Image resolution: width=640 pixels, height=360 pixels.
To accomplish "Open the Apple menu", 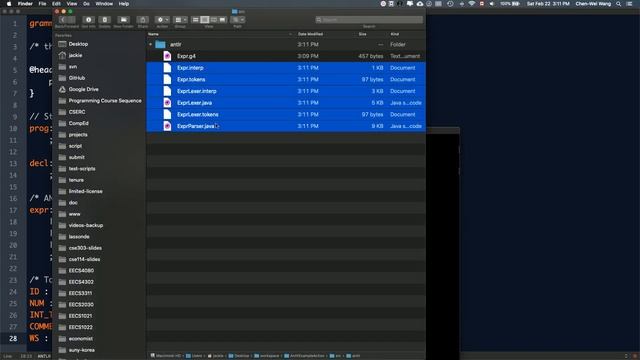I will point(9,4).
